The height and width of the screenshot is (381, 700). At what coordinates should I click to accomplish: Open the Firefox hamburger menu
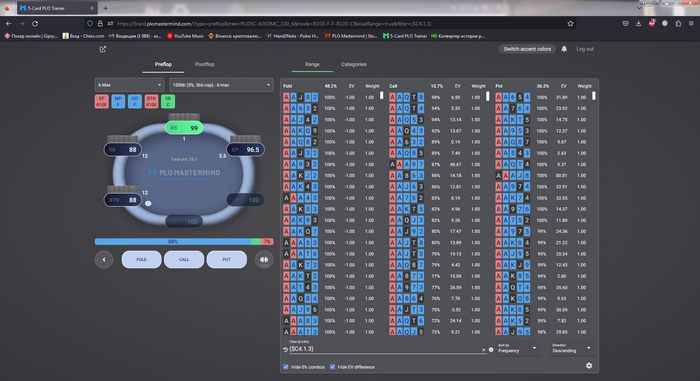pos(691,24)
